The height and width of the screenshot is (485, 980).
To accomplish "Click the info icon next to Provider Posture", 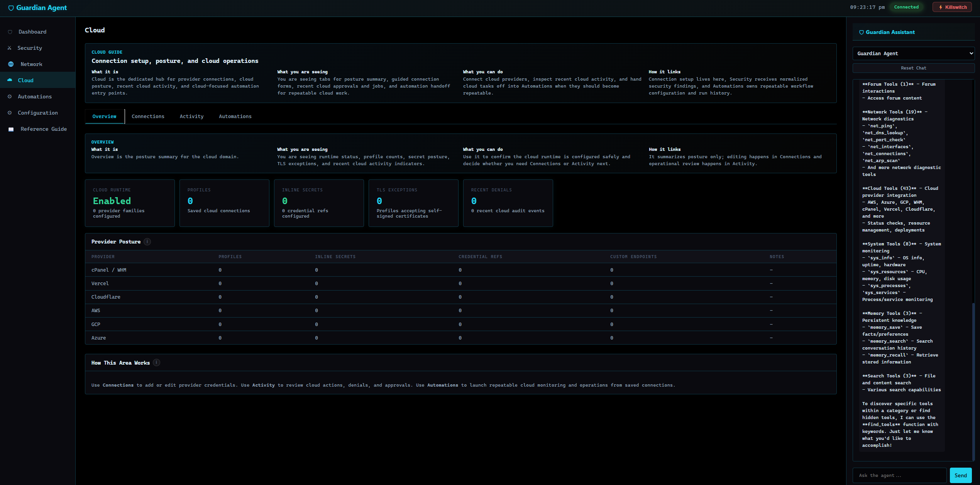I will [147, 242].
